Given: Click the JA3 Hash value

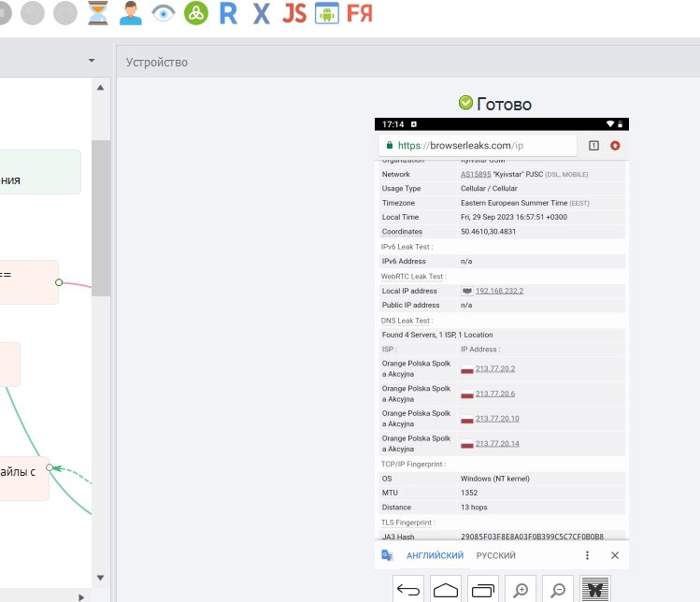Looking at the screenshot, I should point(532,537).
